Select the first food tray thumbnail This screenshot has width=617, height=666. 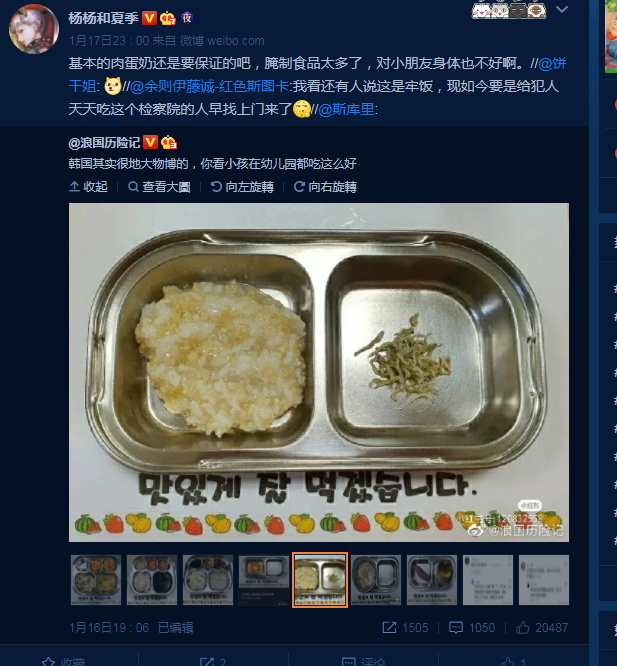click(96, 579)
